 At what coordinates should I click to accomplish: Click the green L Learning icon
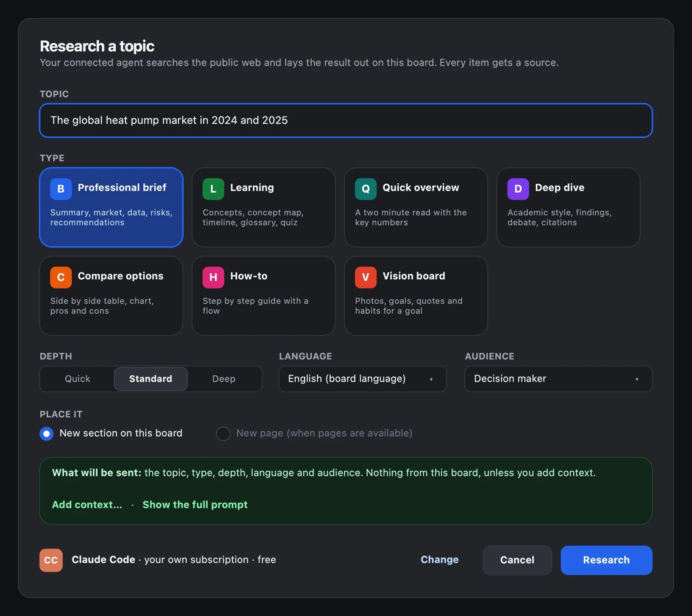point(213,189)
